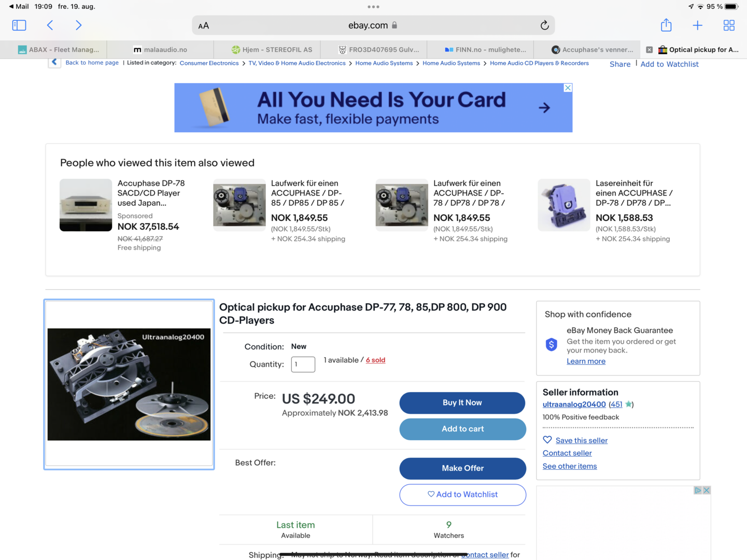Screen dimensions: 747x560
Task: Open Home Audio CD Players & Recorders link
Action: click(x=539, y=63)
